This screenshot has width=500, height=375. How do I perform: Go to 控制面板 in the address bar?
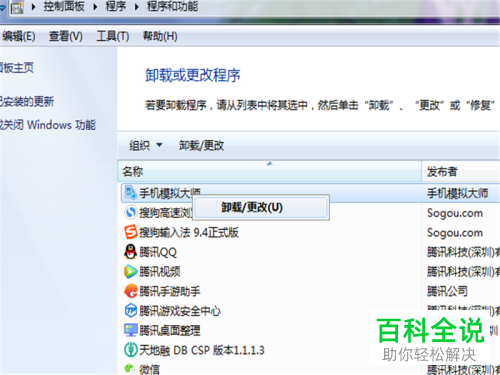click(x=64, y=6)
